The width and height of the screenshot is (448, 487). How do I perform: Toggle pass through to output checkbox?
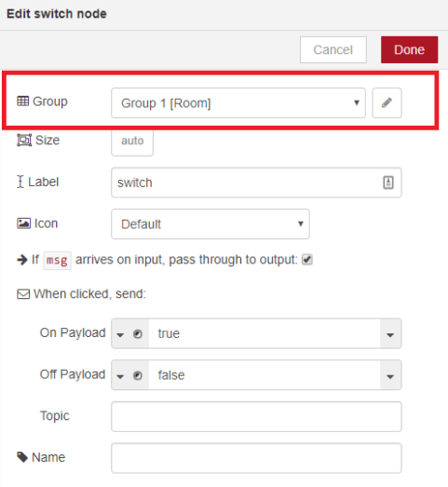coord(307,260)
